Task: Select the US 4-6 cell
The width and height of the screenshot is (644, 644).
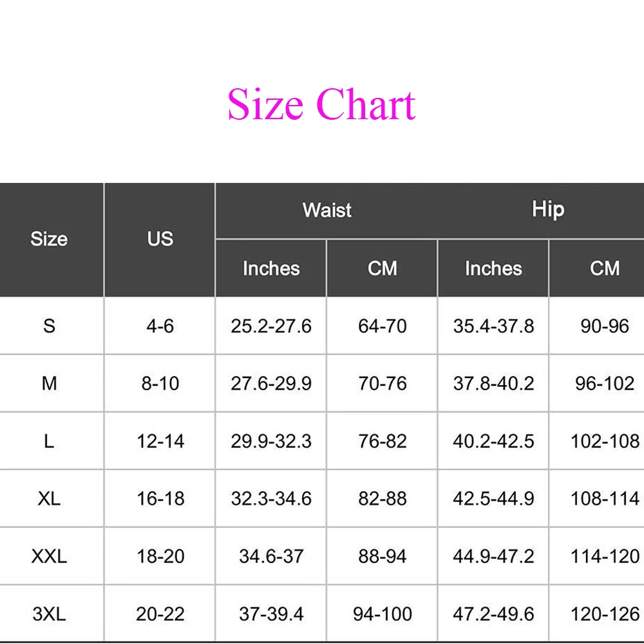Action: pyautogui.click(x=160, y=326)
